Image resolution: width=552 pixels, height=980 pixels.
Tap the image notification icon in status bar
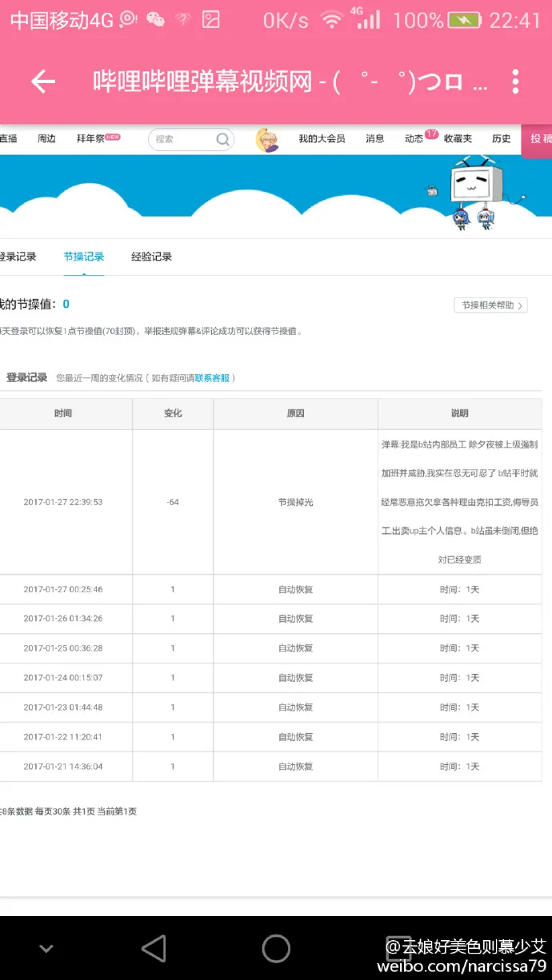(x=211, y=20)
